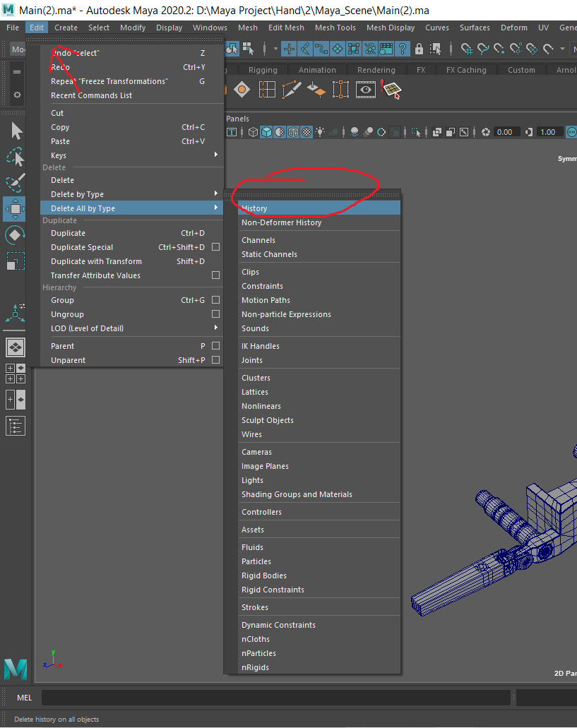Open dropdown arrow after the snap magnets

562,49
